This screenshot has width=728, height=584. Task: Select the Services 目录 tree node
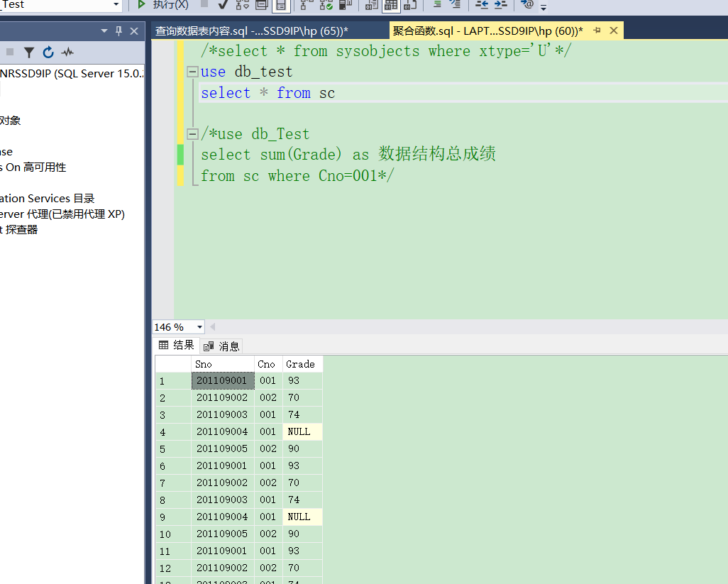pyautogui.click(x=48, y=199)
